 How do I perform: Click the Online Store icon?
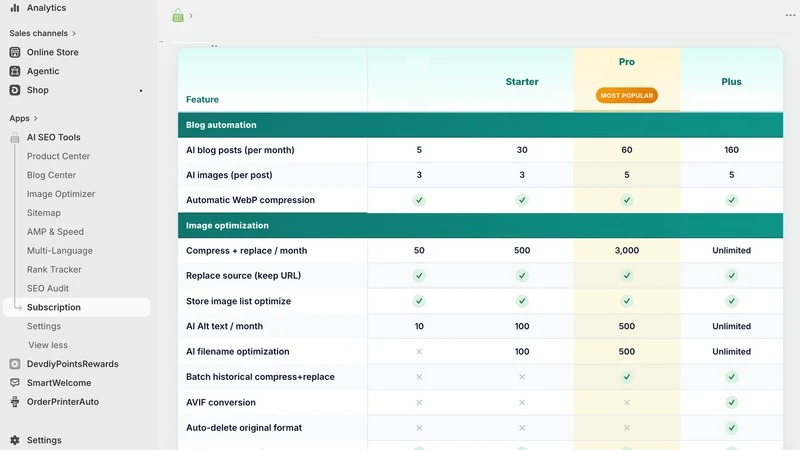15,52
